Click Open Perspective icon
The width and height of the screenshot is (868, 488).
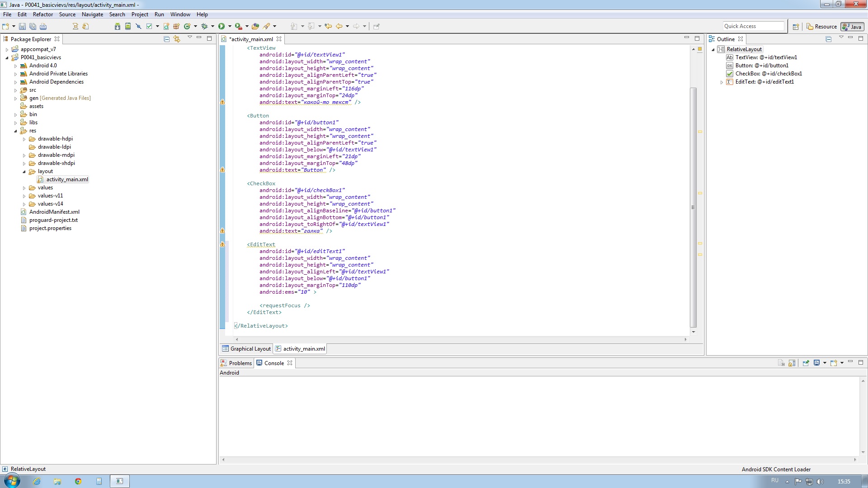pyautogui.click(x=796, y=27)
